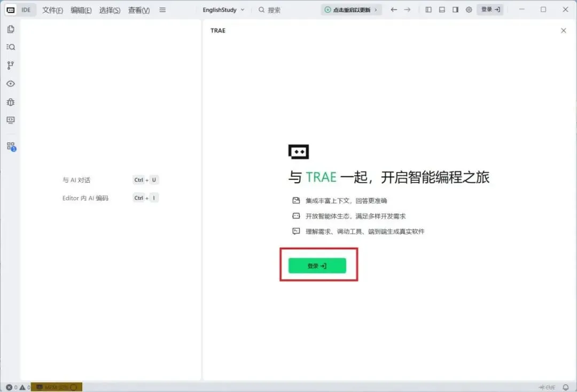Select the IDE mode tab
Image resolution: width=577 pixels, height=392 pixels.
[26, 10]
